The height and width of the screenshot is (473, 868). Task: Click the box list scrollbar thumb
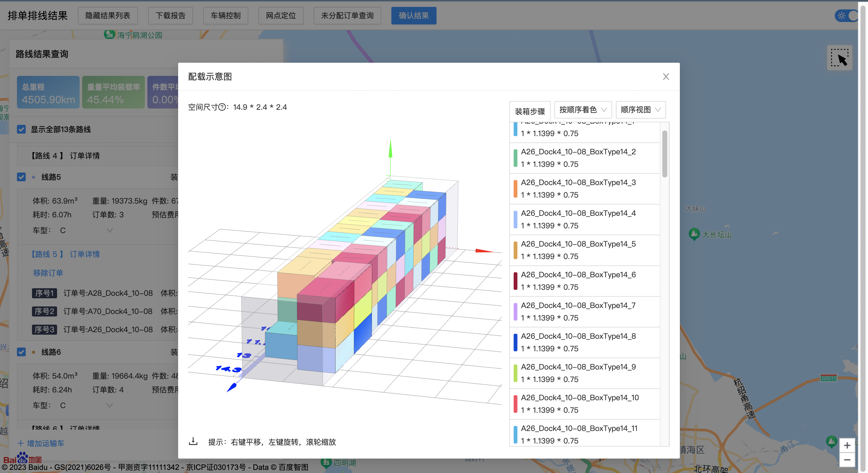[x=664, y=154]
